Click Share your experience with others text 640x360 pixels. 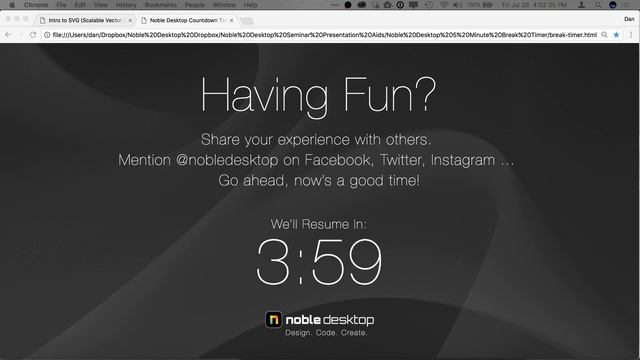(x=316, y=140)
